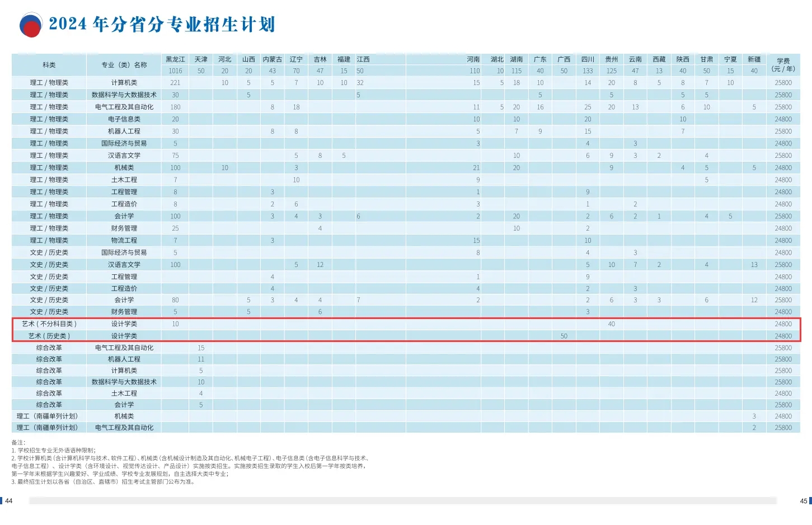Click the 备注 notes heading
Image resolution: width=812 pixels, height=525 pixels.
tap(18, 443)
